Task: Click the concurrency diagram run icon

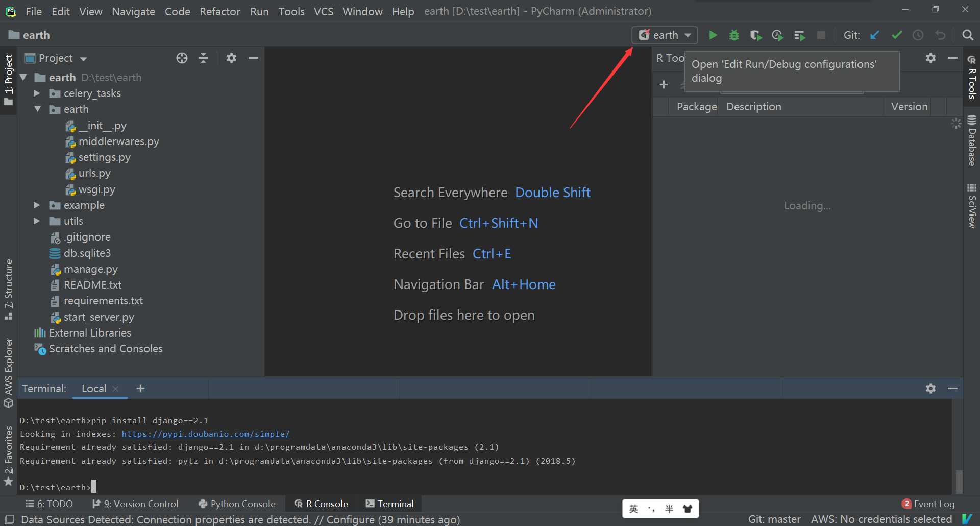Action: point(799,35)
